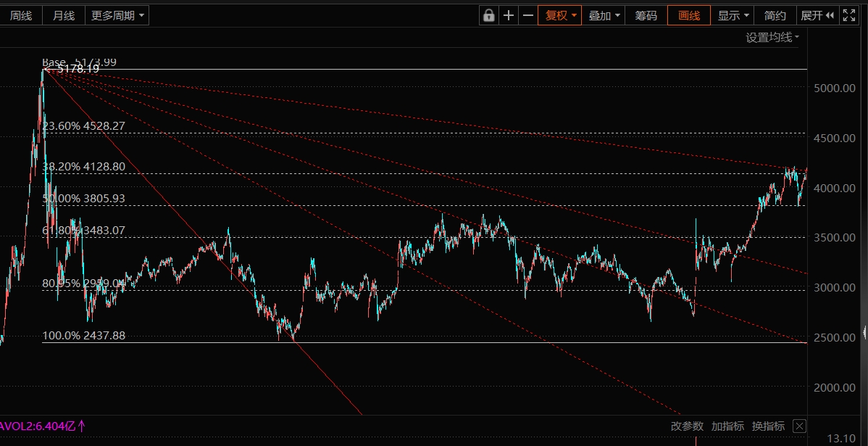
Task: Enter fullscreen via expand arrows icon
Action: [x=849, y=15]
